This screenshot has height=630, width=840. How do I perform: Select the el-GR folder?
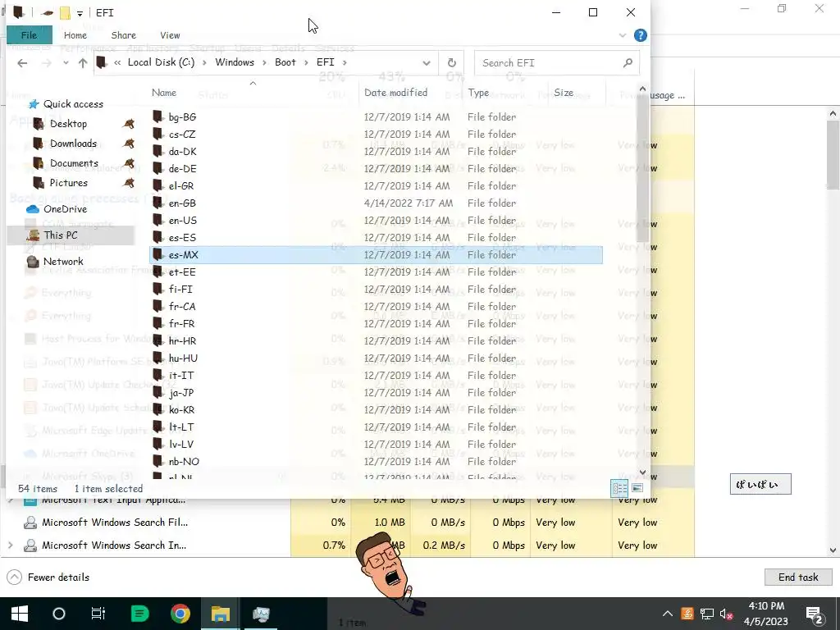(181, 186)
